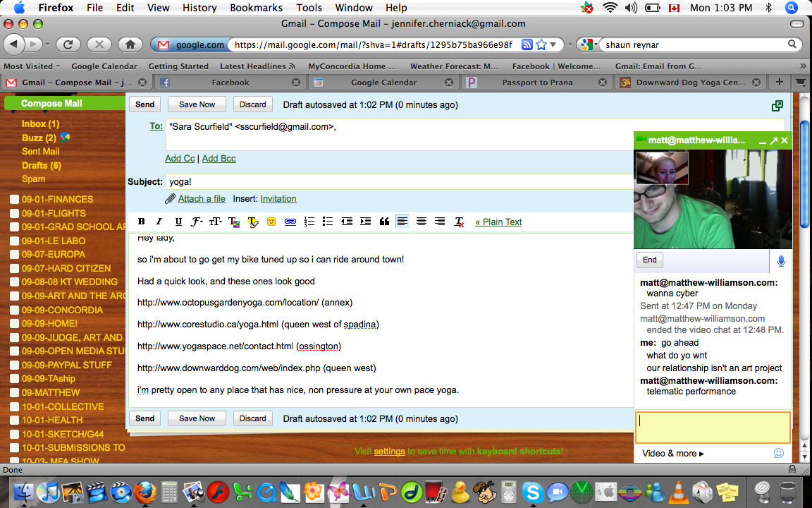
Task: Expand the Most Visited bookmarks menu
Action: (32, 66)
